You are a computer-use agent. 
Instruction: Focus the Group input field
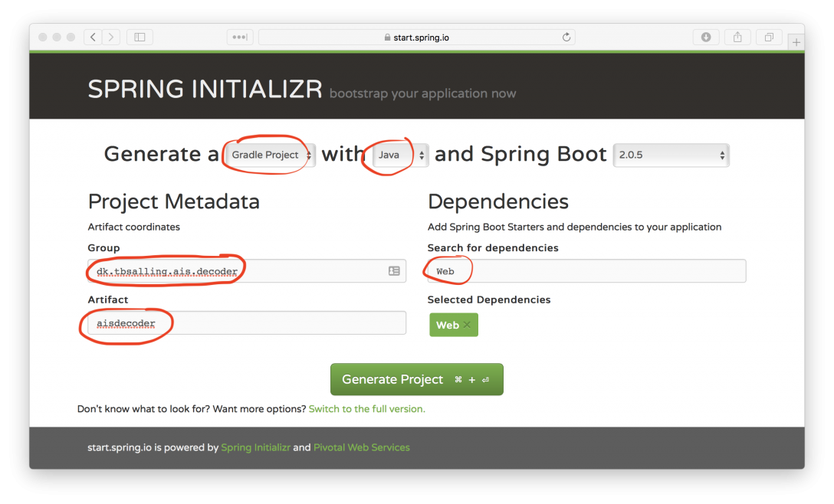coord(247,271)
